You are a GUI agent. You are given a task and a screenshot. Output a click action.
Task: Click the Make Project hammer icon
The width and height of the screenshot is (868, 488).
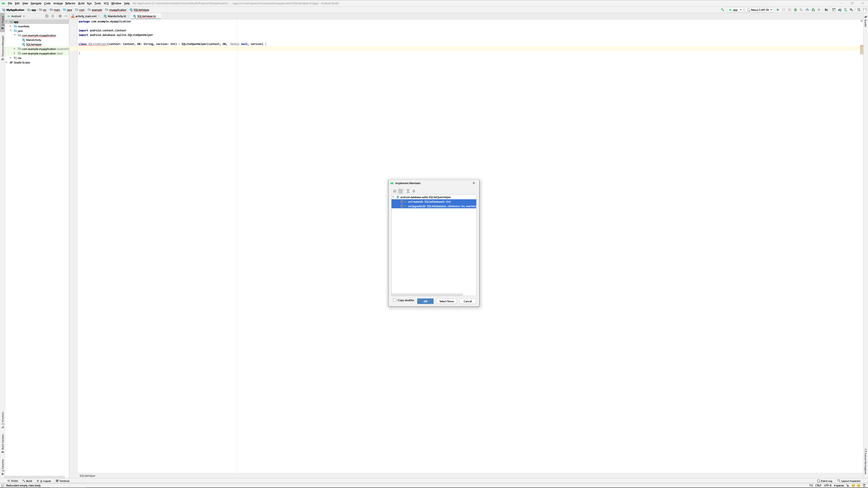pos(722,10)
